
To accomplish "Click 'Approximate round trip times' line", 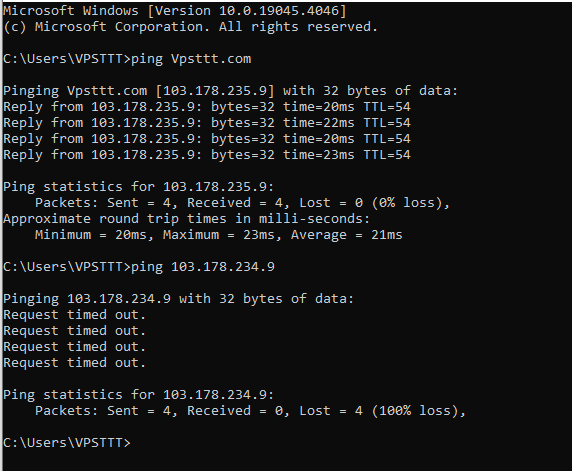I will [x=186, y=219].
